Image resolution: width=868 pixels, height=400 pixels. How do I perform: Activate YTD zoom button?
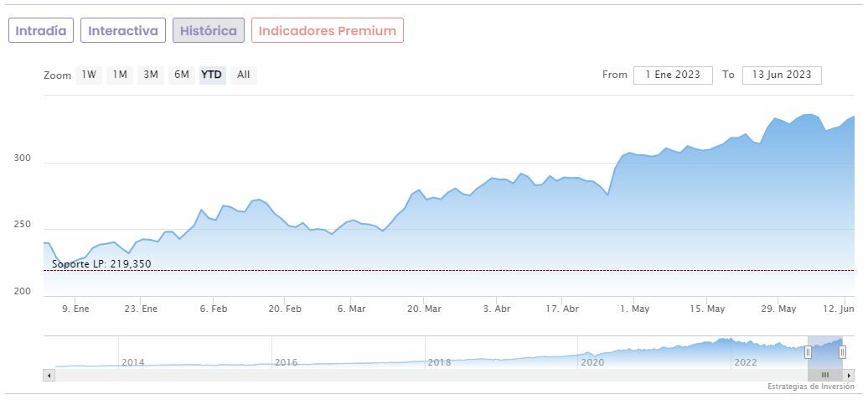(212, 75)
